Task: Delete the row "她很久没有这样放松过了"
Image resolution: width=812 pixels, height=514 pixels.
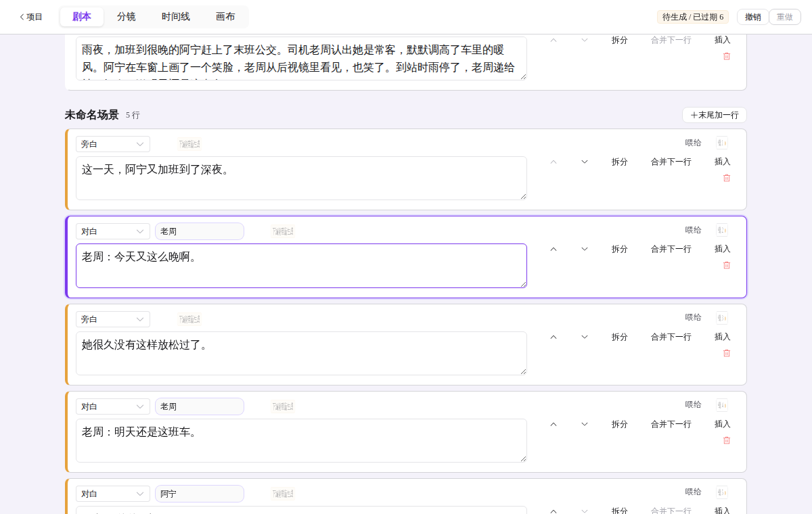Action: coord(727,353)
